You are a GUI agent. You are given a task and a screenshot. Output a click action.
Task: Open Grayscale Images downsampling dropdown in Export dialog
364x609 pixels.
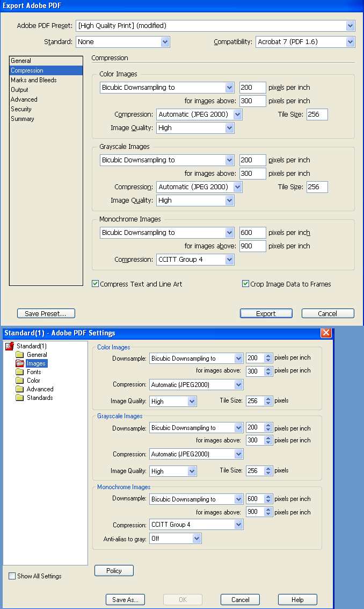tap(167, 160)
